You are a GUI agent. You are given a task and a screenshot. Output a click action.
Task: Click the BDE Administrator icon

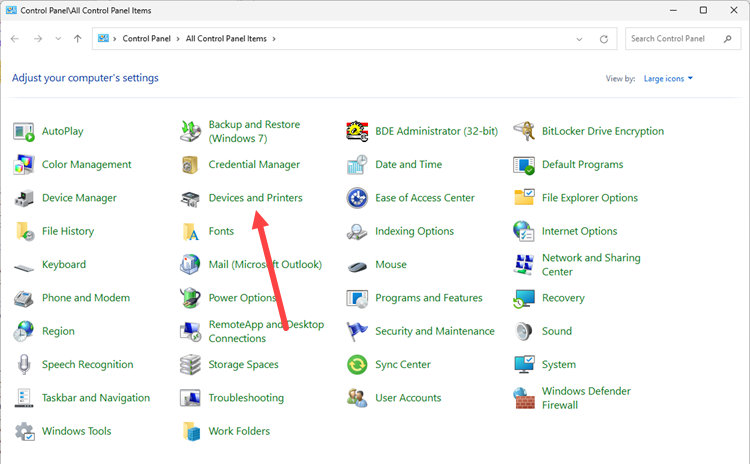pyautogui.click(x=357, y=132)
